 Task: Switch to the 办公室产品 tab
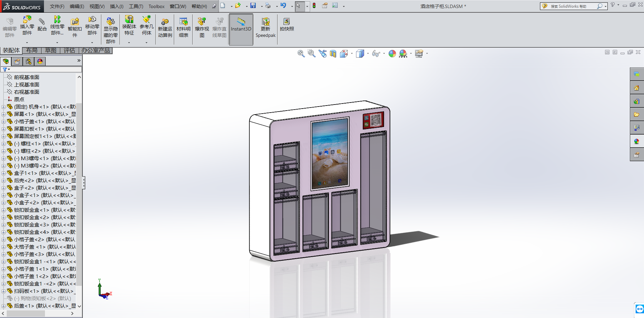(96, 51)
